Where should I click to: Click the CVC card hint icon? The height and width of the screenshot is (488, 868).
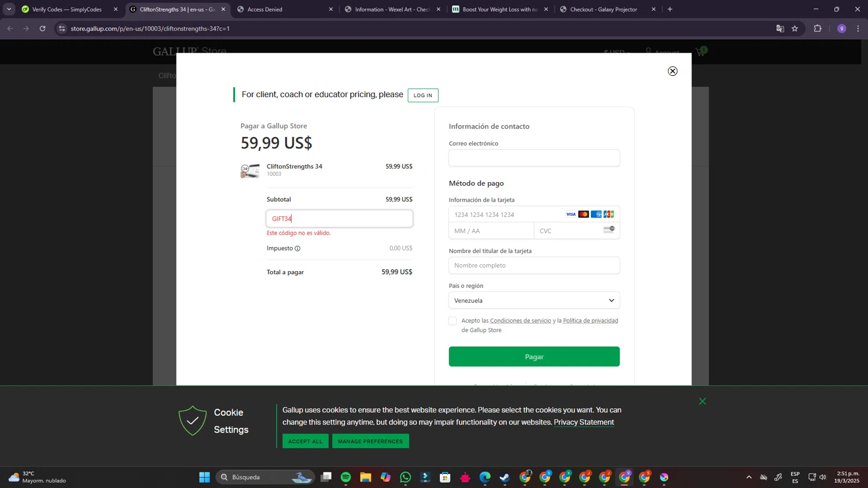coord(609,230)
